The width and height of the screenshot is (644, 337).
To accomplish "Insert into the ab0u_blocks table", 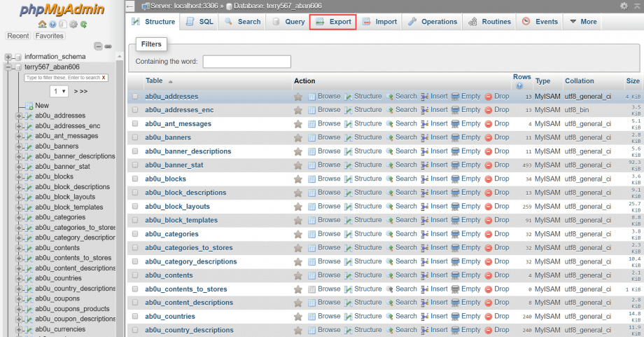I will pyautogui.click(x=434, y=179).
